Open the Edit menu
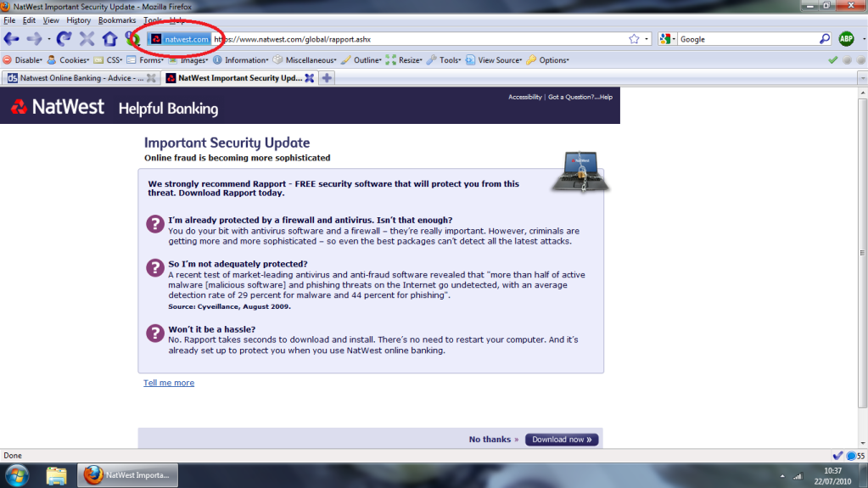 (29, 20)
